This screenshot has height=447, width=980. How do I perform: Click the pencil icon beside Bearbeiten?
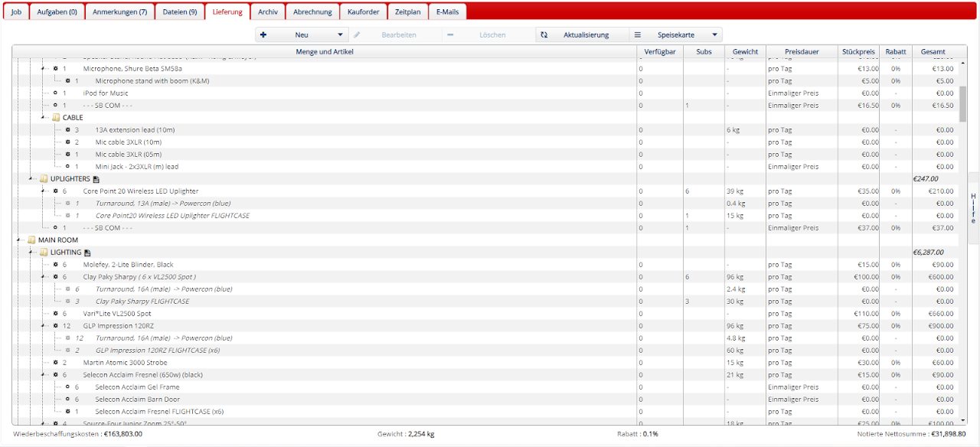357,35
